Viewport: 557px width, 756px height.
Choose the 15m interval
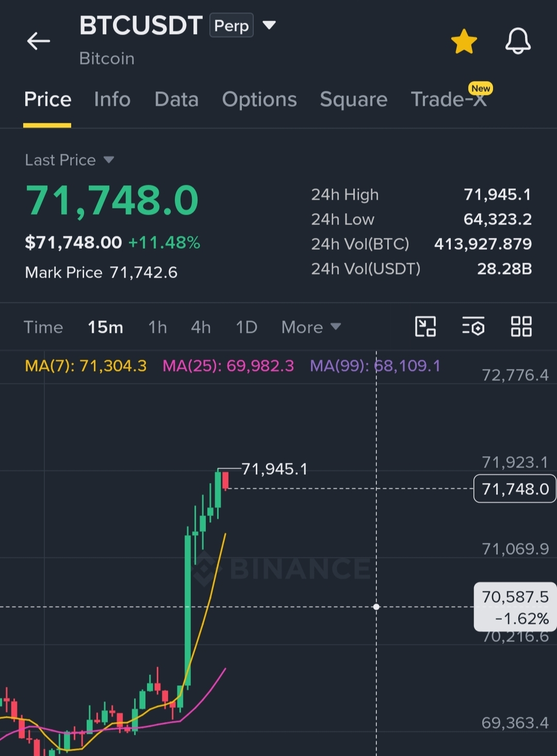tap(105, 327)
